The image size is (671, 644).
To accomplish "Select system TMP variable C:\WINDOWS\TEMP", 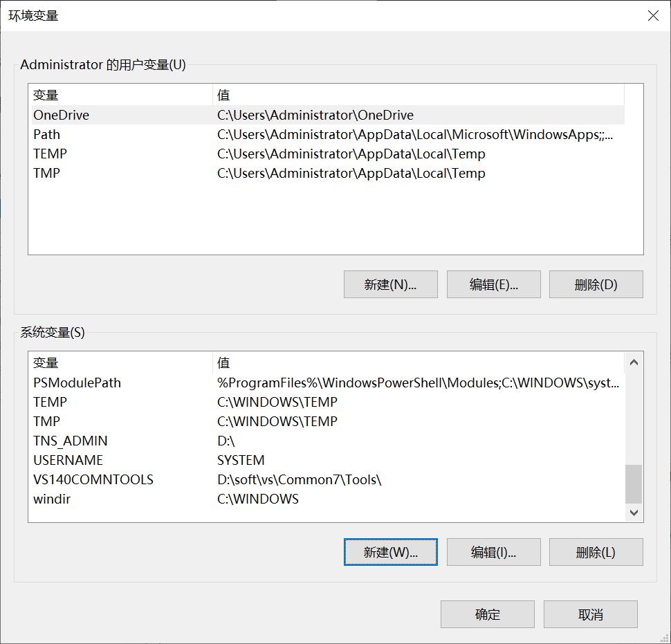I will click(328, 421).
